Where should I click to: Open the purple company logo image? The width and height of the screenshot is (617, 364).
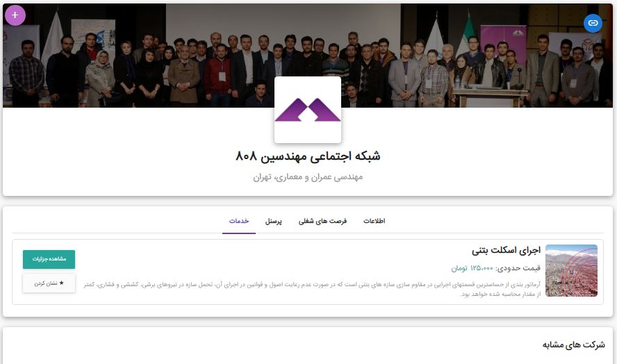(308, 110)
